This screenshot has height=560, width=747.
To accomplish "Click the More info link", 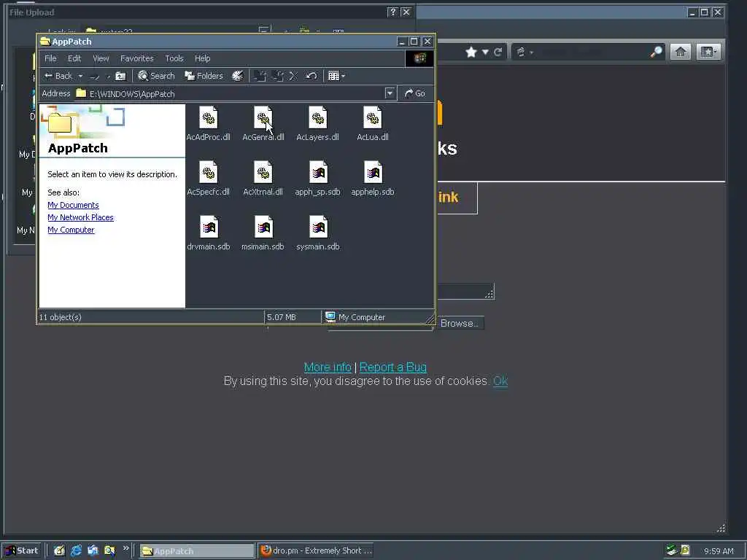I will 328,367.
